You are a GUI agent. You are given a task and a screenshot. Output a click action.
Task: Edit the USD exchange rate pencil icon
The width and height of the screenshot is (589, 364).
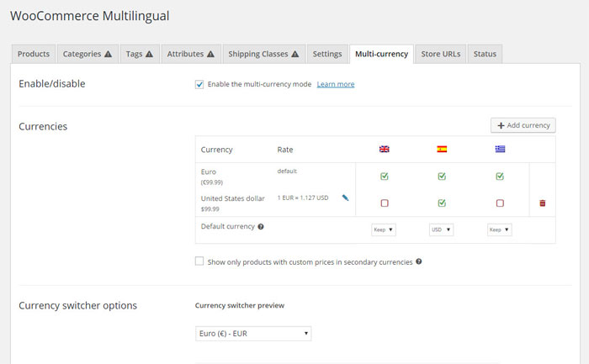pyautogui.click(x=345, y=198)
